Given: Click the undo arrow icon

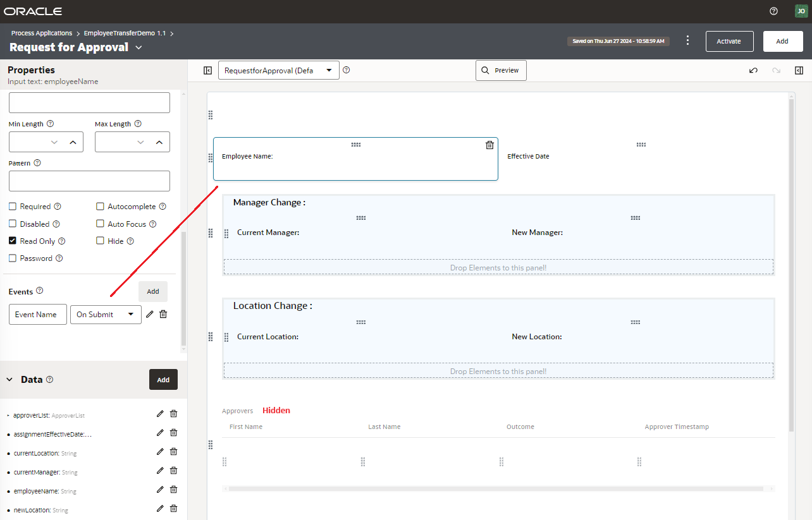Looking at the screenshot, I should pyautogui.click(x=753, y=71).
